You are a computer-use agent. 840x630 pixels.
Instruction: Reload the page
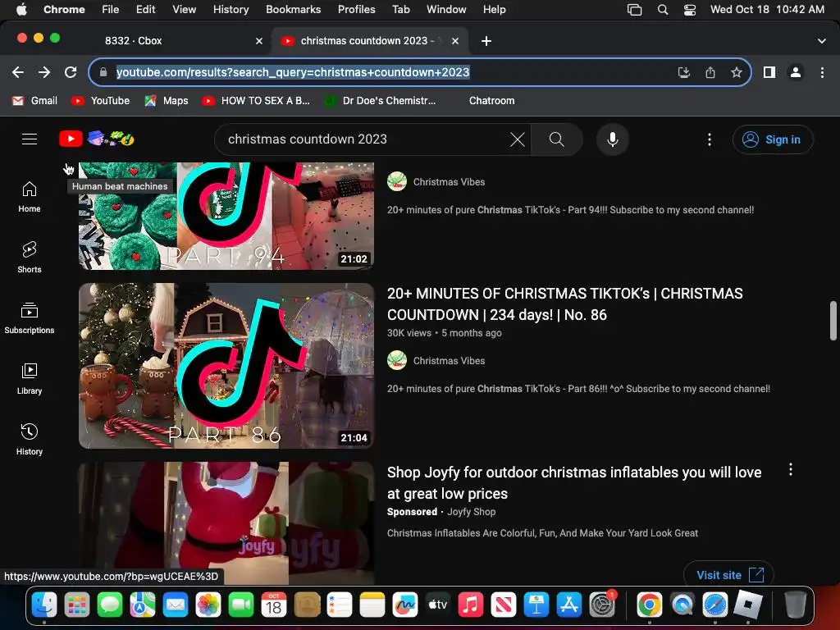click(x=71, y=72)
